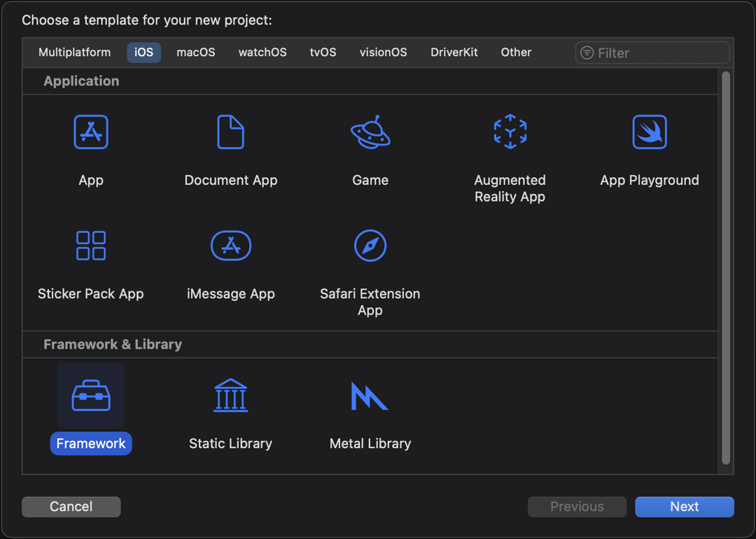Screen dimensions: 756x539
Task: Select the Safari Extension App template
Action: [370, 246]
